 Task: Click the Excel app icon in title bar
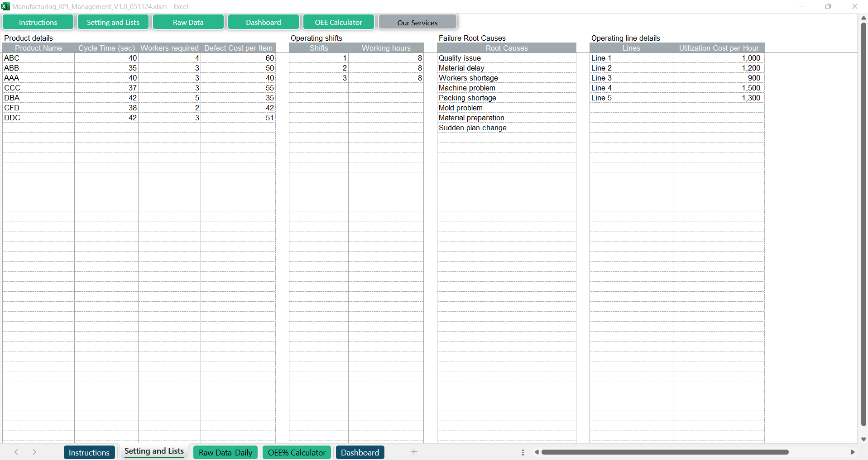point(5,6)
